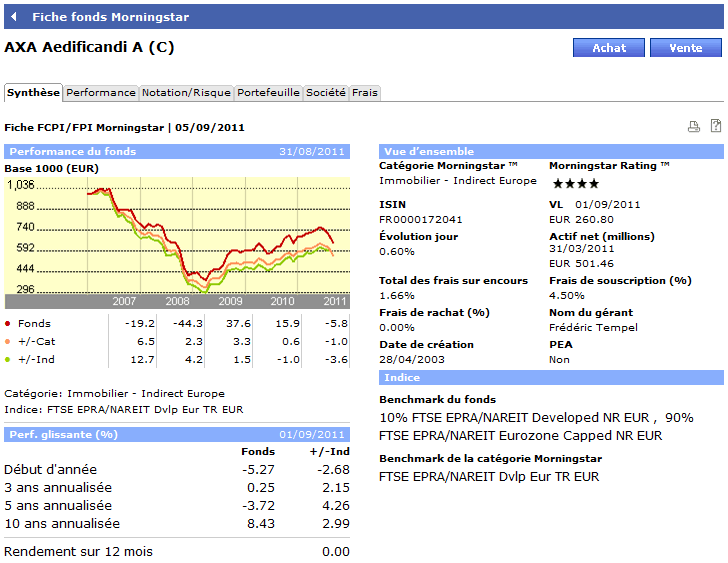The height and width of the screenshot is (563, 728).
Task: Click the orange +/-Cat legend dot
Action: 7,342
